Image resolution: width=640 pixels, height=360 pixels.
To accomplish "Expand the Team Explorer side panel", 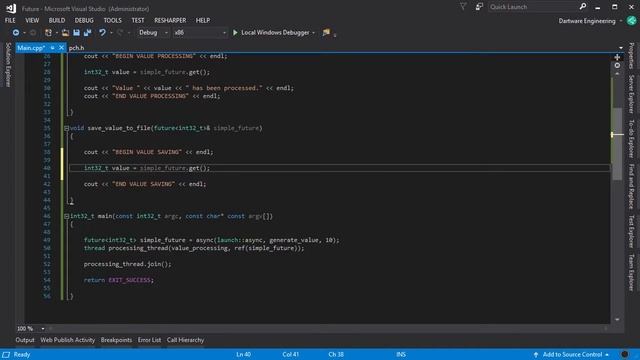I will pyautogui.click(x=631, y=272).
